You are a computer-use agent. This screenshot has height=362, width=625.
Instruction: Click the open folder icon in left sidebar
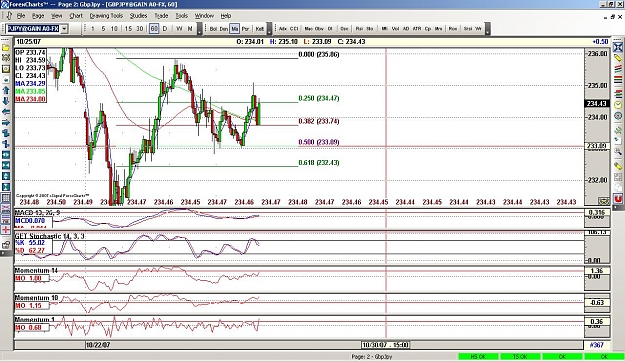(x=6, y=47)
